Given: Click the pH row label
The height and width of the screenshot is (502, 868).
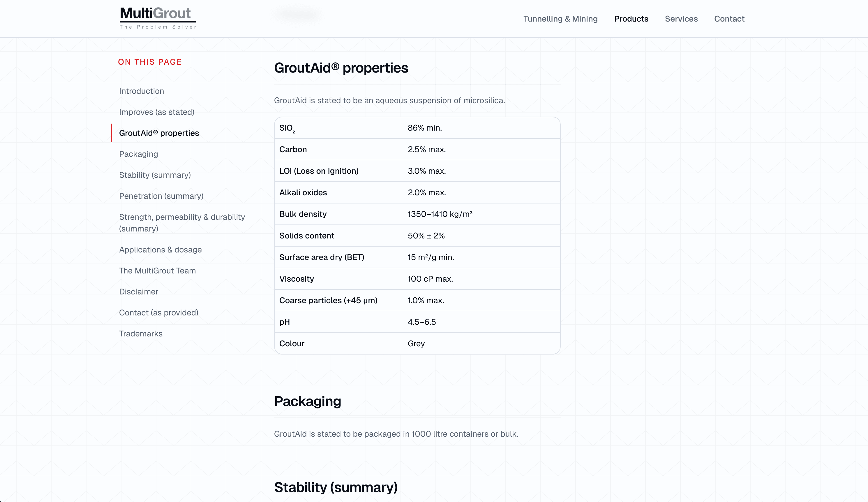Looking at the screenshot, I should (285, 322).
